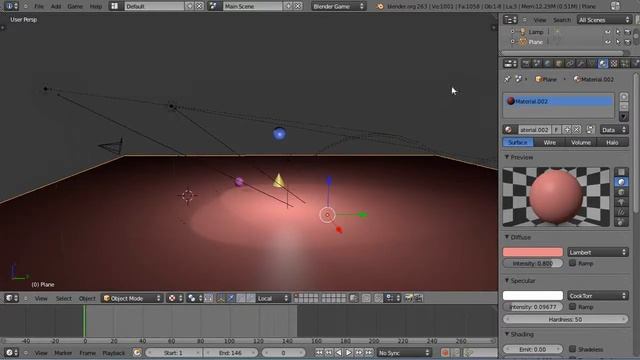Open material slot specials down-arrow menu
The height and width of the screenshot is (360, 640).
point(624,117)
